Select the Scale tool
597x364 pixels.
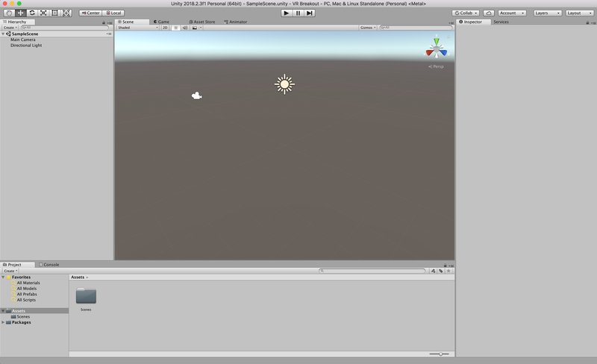[x=43, y=13]
